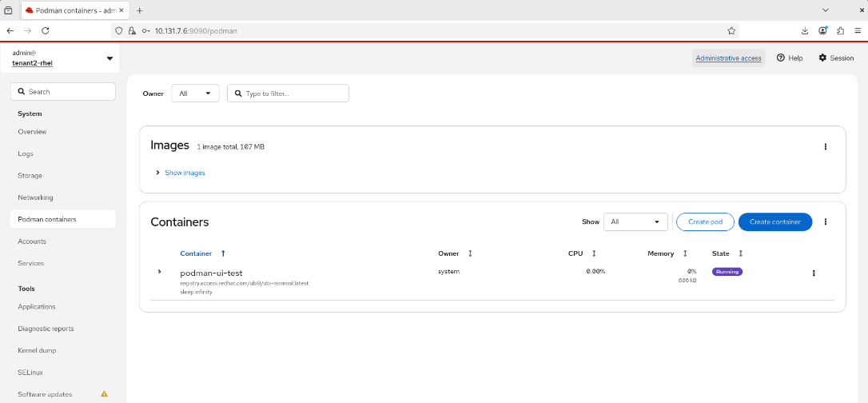The image size is (868, 403).
Task: Sort containers by CPU column arrows
Action: tap(594, 253)
